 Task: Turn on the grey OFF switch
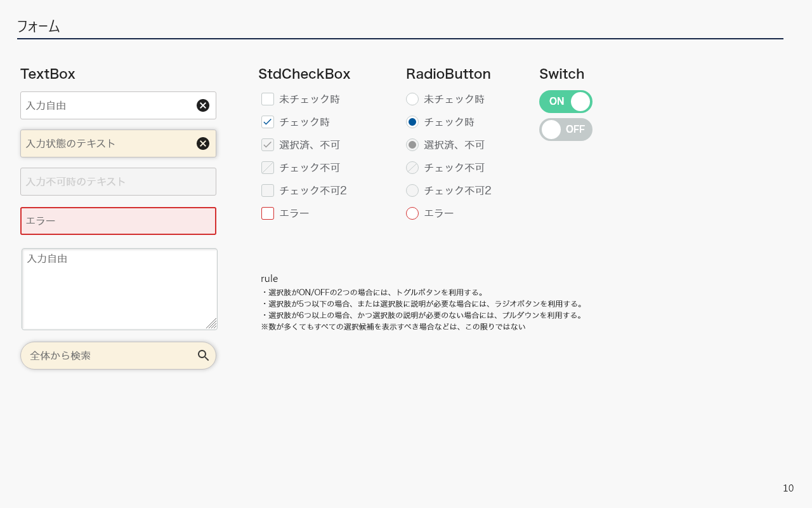565,130
